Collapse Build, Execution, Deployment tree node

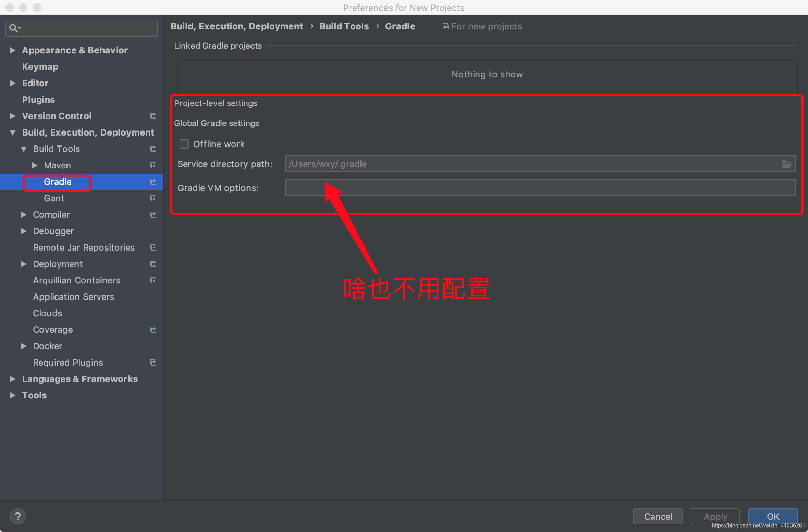tap(13, 132)
